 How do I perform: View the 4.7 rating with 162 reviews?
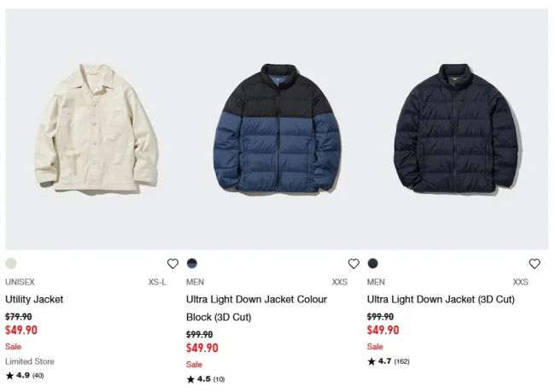tap(388, 361)
